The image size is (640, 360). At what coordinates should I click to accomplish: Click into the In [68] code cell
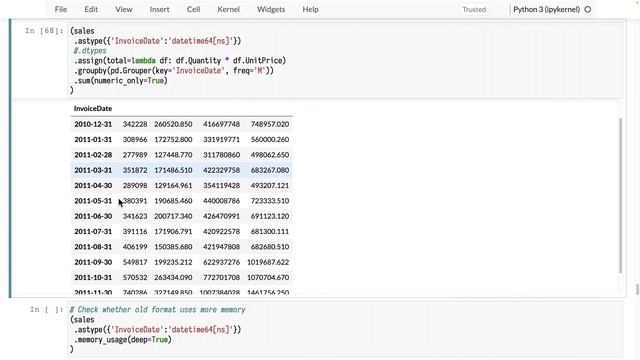tap(345, 60)
